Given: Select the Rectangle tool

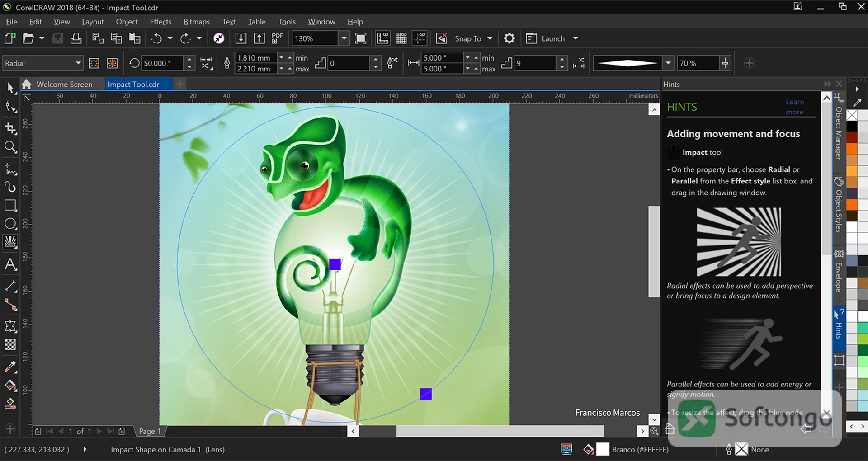Looking at the screenshot, I should 10,206.
